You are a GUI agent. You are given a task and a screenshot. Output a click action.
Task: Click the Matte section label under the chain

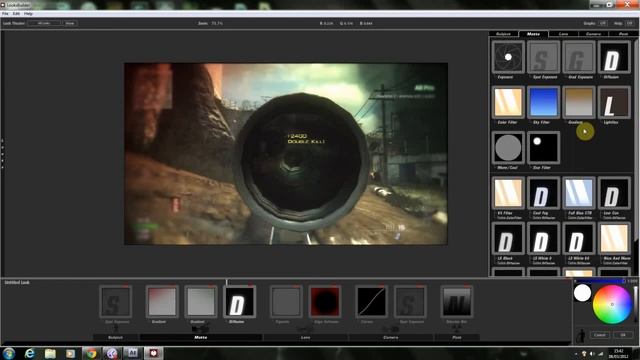[200, 338]
